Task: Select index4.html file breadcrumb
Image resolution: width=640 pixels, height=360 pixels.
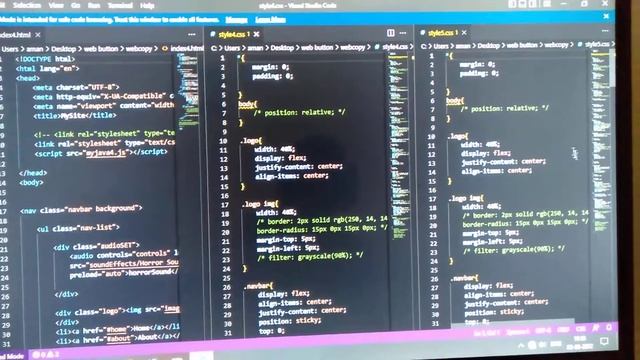Action: [183, 49]
